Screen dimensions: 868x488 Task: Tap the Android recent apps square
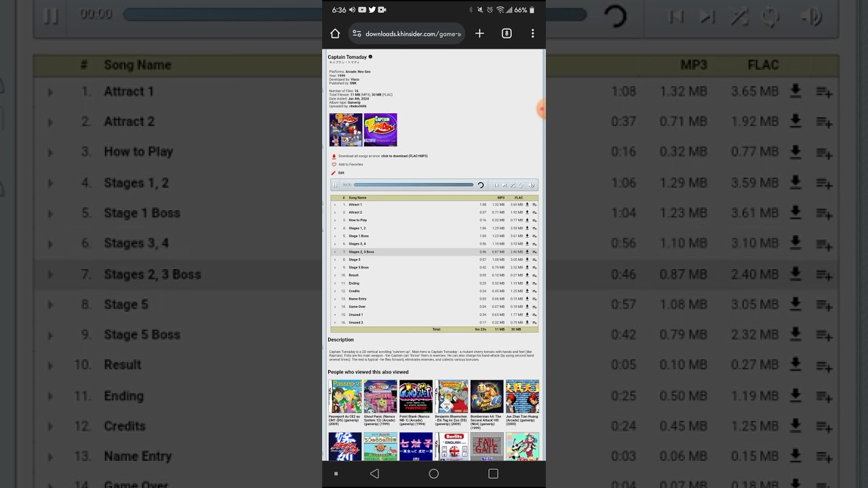pos(493,474)
